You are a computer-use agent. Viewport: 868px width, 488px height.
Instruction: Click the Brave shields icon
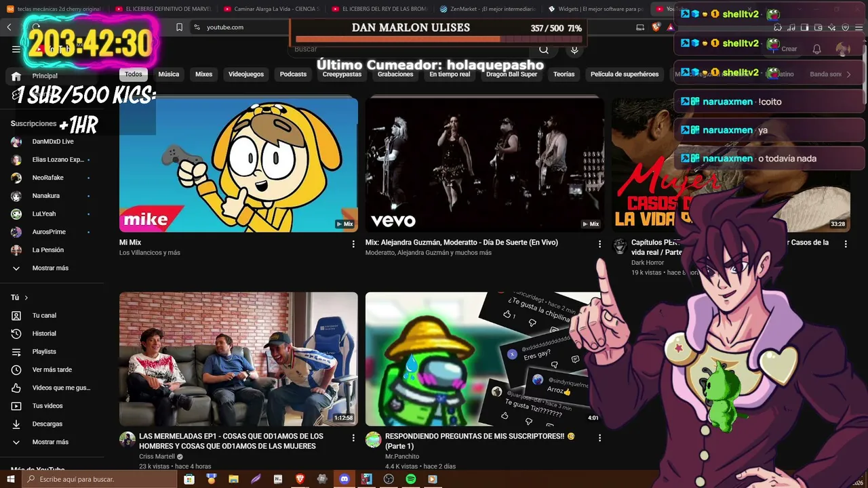click(656, 27)
